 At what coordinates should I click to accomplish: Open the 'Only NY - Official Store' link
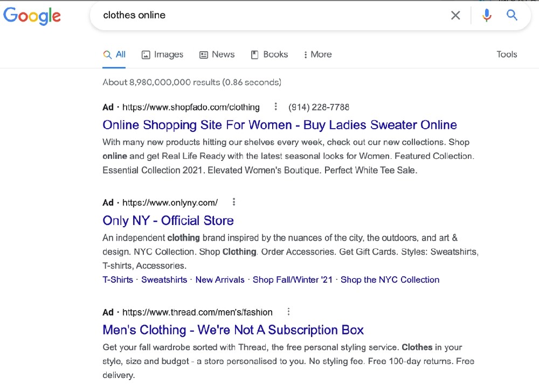point(168,220)
